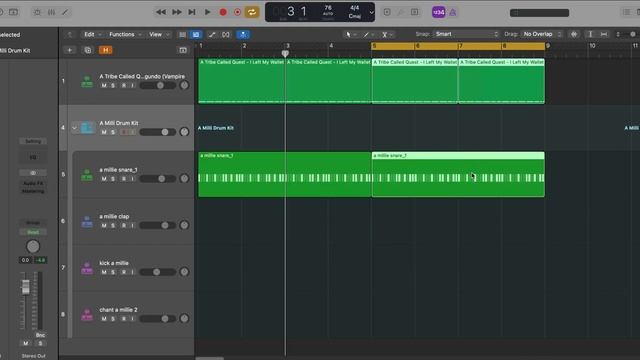Toggle the yellow Cycle mode button
The image size is (640, 360).
252,12
